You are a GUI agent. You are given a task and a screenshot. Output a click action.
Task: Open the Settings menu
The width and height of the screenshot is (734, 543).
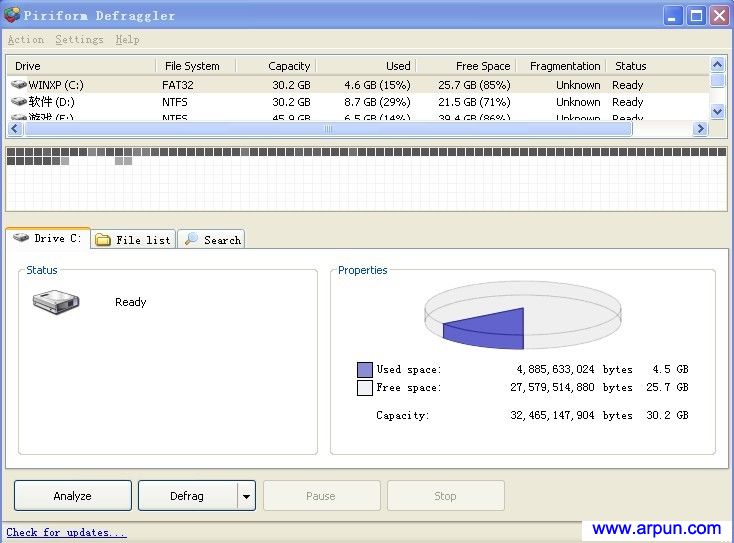tap(79, 40)
